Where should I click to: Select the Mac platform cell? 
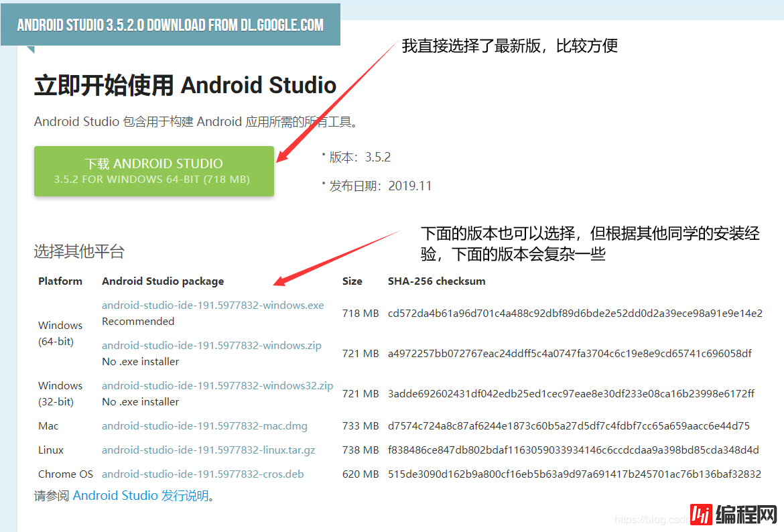click(x=48, y=426)
